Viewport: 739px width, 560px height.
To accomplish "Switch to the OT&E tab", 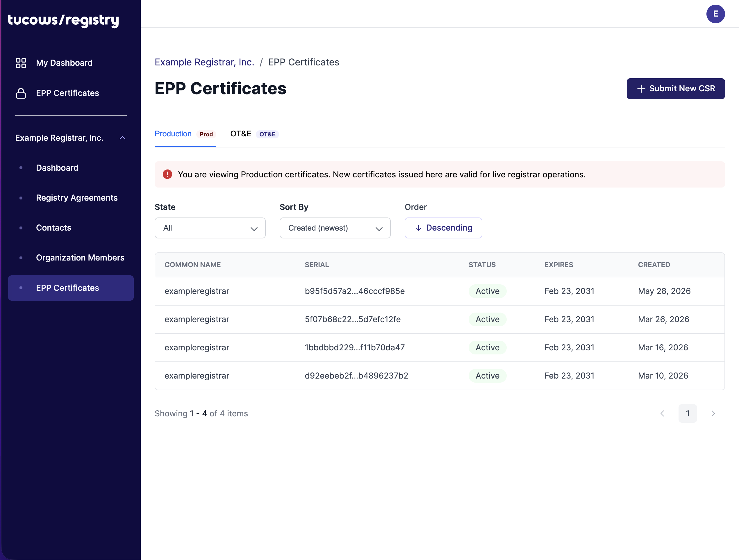I will 255,134.
